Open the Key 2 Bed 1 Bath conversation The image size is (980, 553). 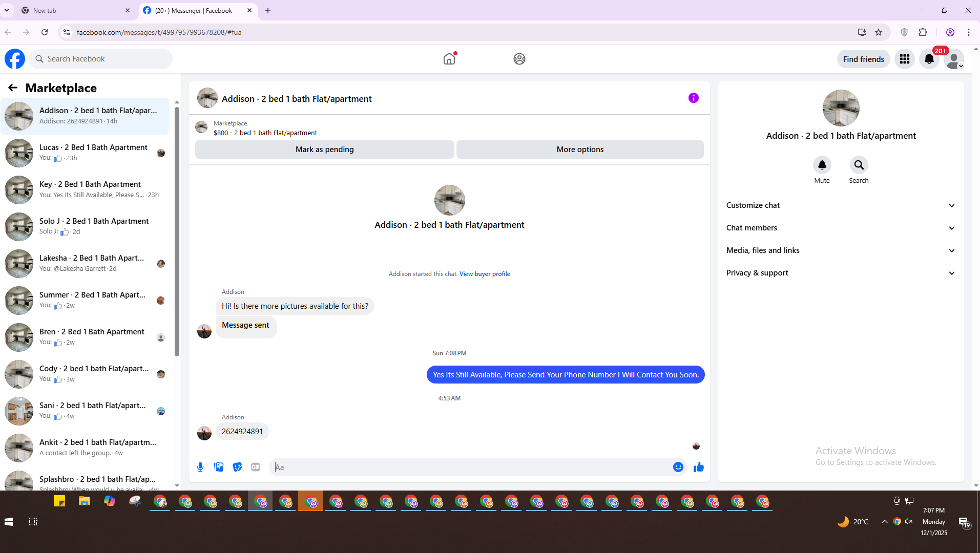(x=85, y=189)
